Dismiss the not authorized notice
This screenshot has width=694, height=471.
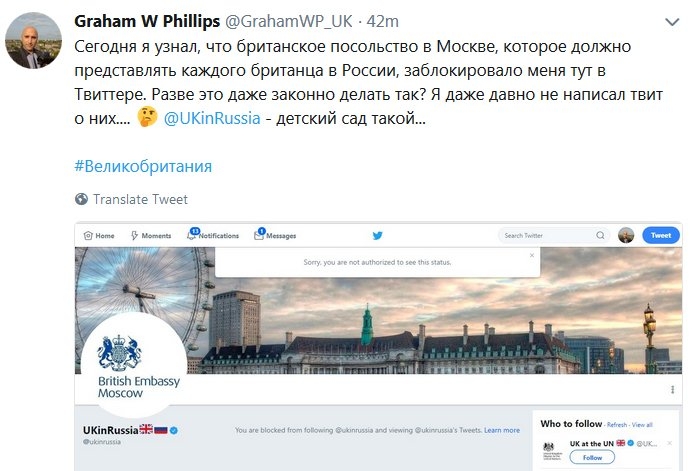(532, 255)
